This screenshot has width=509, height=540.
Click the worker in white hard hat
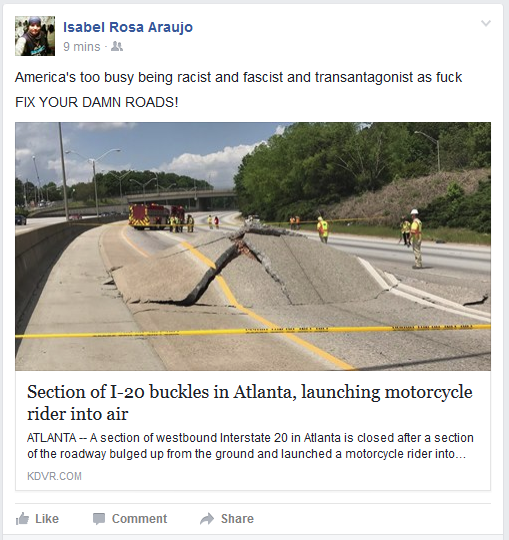coord(416,238)
